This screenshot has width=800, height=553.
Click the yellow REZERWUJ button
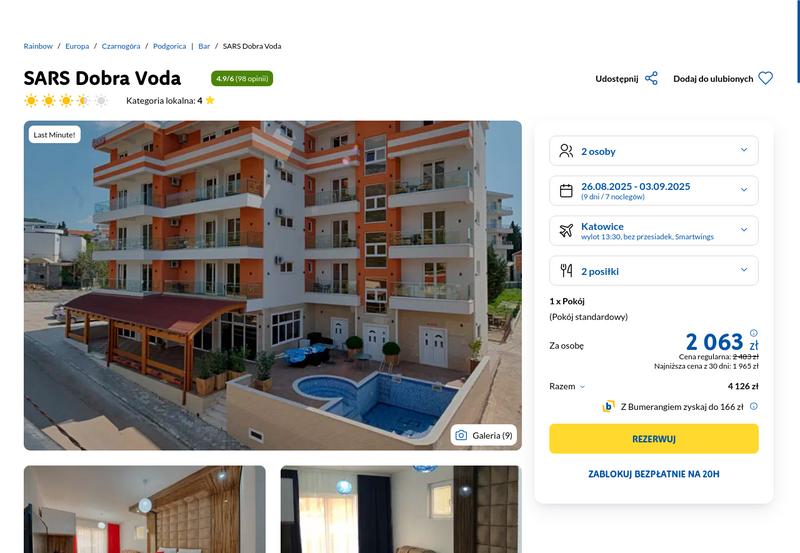click(x=654, y=439)
